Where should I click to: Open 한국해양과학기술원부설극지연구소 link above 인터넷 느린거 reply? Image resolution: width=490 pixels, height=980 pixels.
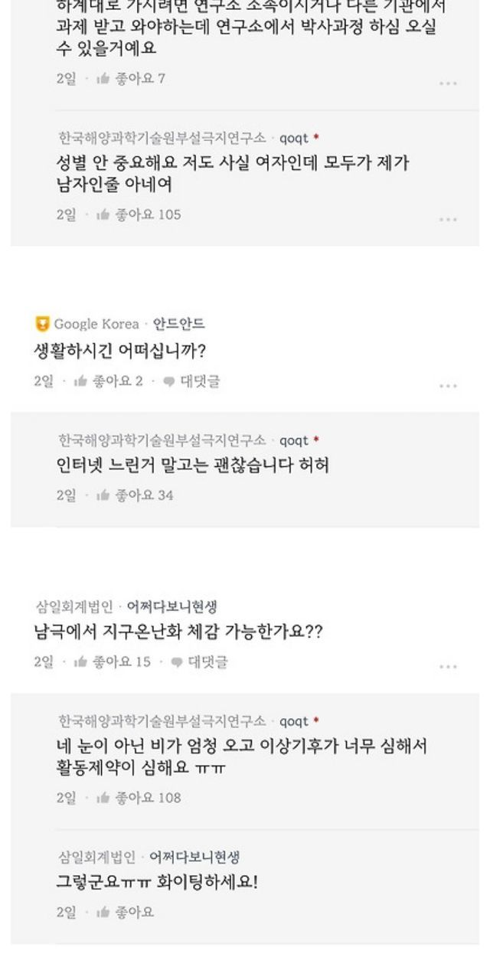[162, 440]
